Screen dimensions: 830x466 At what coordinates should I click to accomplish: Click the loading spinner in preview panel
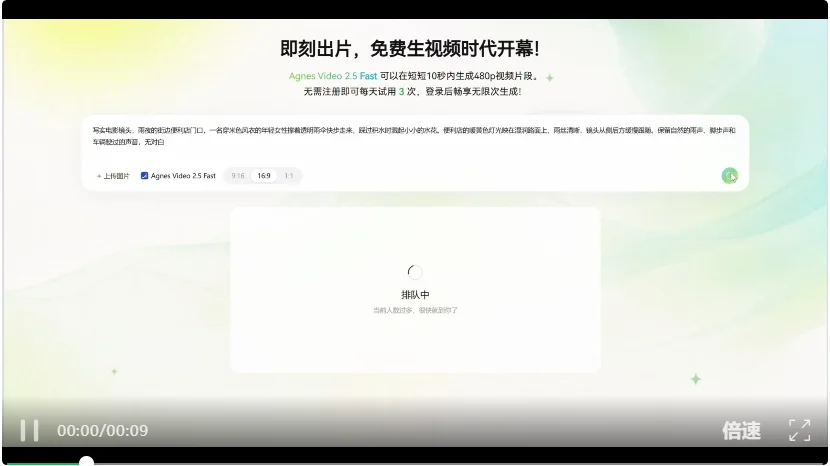(415, 272)
